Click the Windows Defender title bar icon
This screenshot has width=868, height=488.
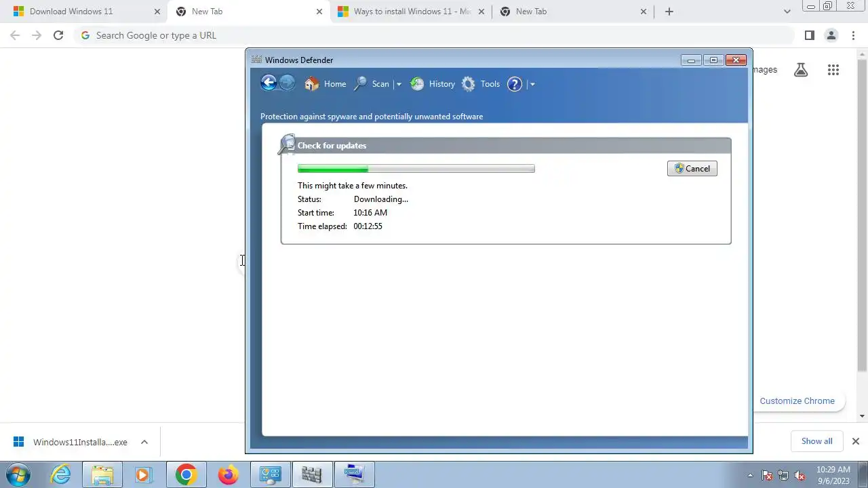tap(256, 60)
